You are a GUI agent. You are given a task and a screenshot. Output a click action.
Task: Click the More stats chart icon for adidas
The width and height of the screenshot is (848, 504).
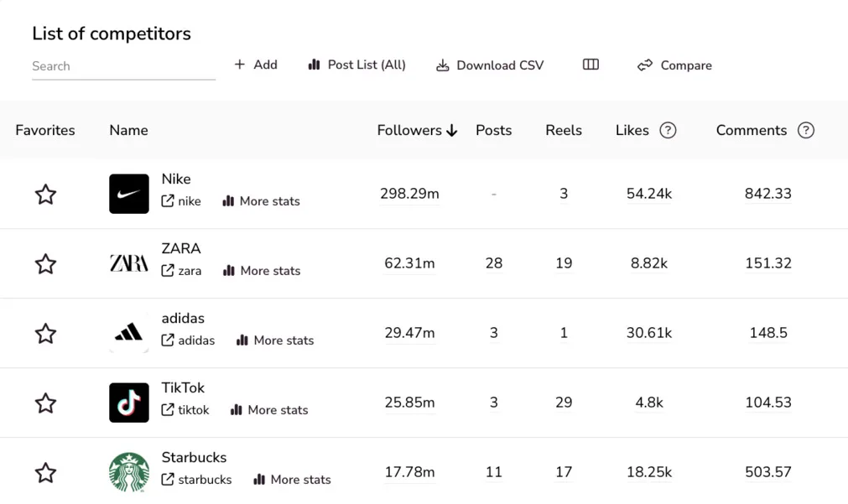coord(244,340)
